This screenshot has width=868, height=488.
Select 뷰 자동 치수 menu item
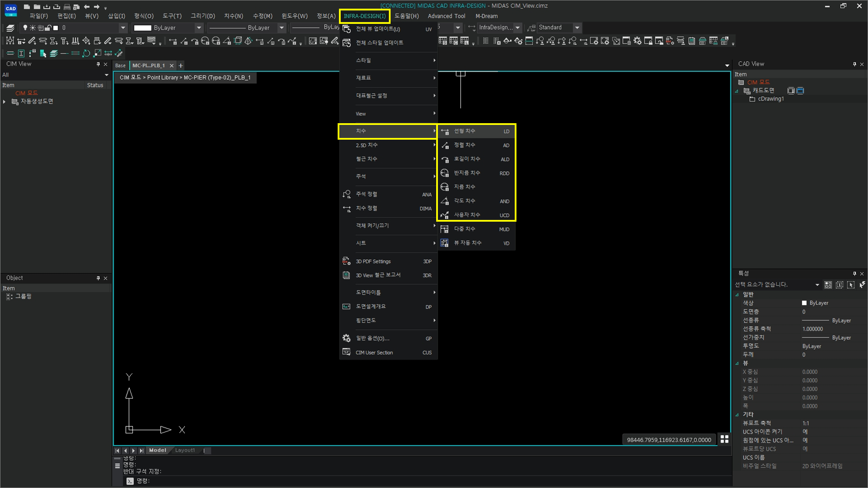[x=476, y=243]
